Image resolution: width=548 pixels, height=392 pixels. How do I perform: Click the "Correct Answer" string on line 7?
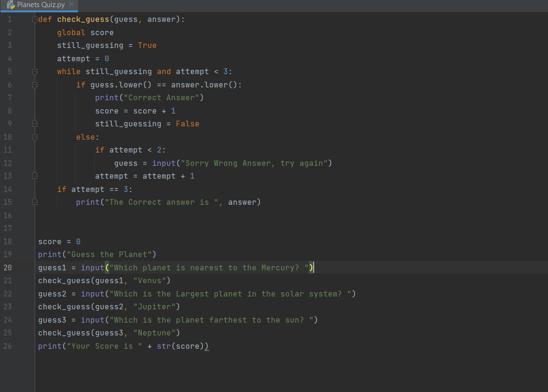point(162,98)
